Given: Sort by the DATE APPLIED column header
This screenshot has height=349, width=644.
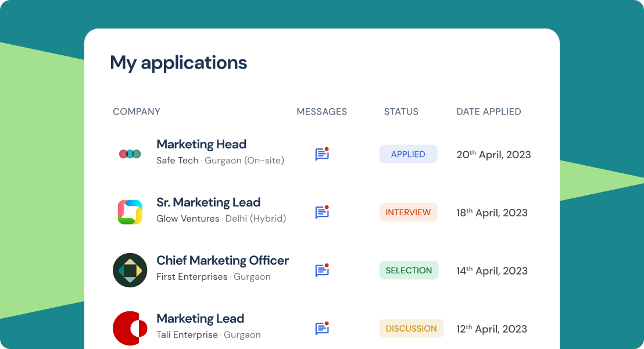Looking at the screenshot, I should coord(488,112).
